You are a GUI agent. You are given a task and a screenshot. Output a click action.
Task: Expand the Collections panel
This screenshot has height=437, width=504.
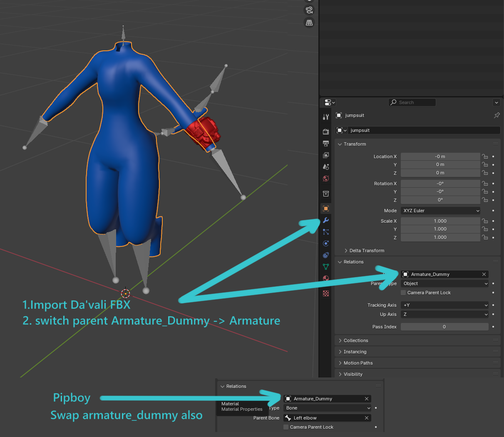point(356,340)
